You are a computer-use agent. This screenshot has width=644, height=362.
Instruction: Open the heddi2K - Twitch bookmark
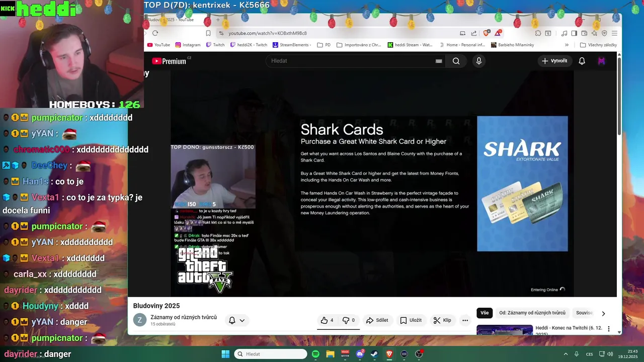249,45
